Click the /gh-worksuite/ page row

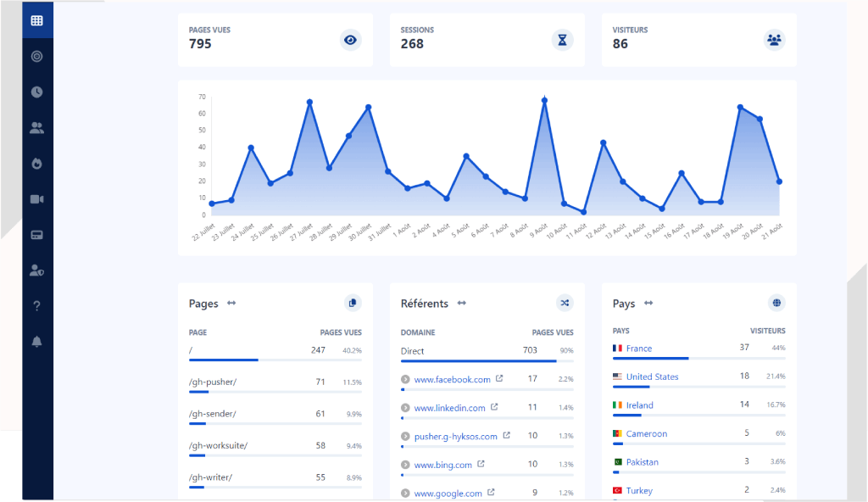click(275, 449)
